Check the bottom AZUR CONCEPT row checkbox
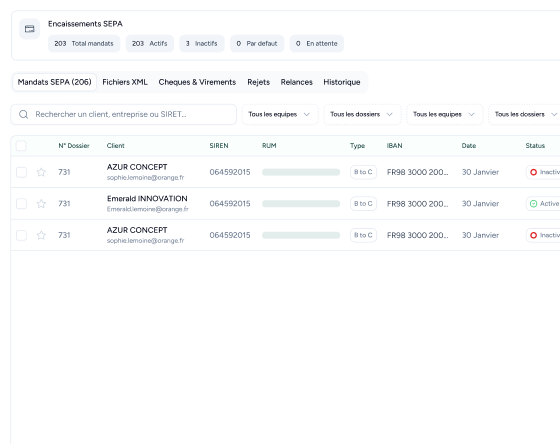Screen dimensions: 560x444 coord(21,235)
